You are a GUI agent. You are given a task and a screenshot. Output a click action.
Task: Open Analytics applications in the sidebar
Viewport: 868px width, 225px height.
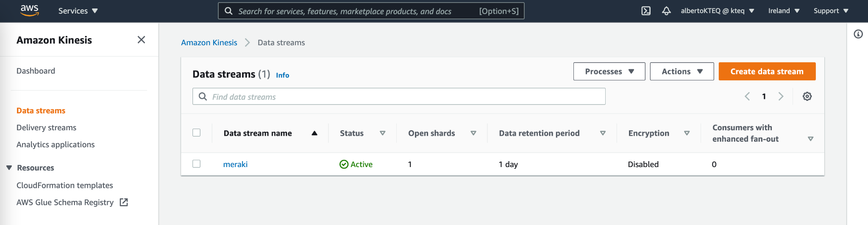[x=56, y=145]
